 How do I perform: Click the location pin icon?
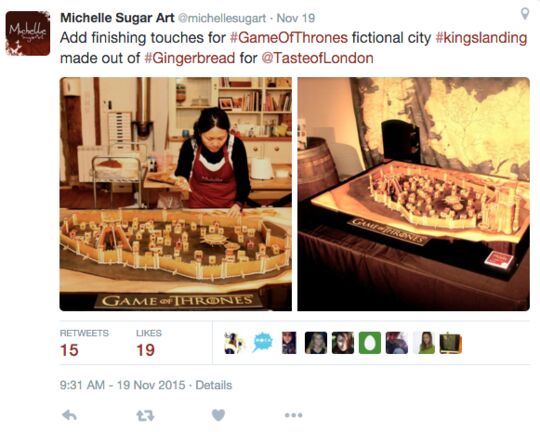click(525, 14)
